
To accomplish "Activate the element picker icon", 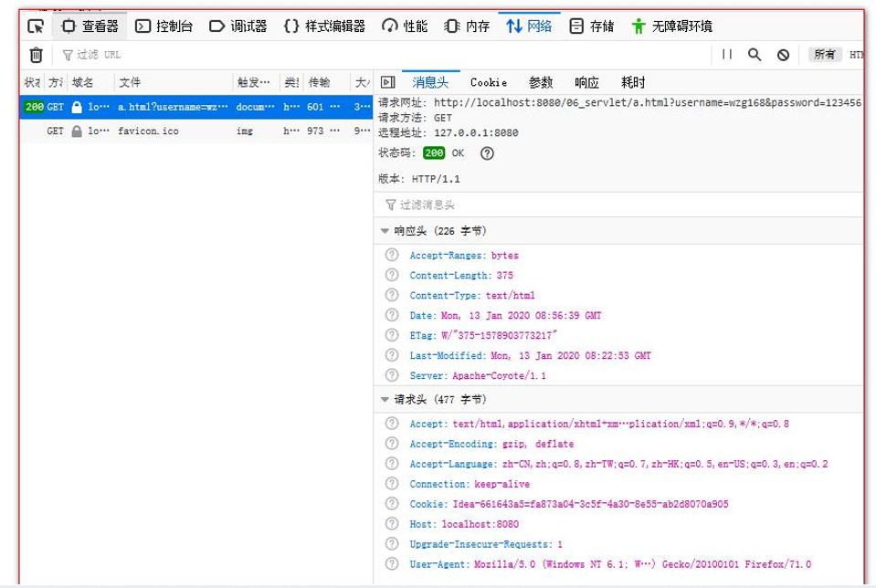I will (x=36, y=26).
